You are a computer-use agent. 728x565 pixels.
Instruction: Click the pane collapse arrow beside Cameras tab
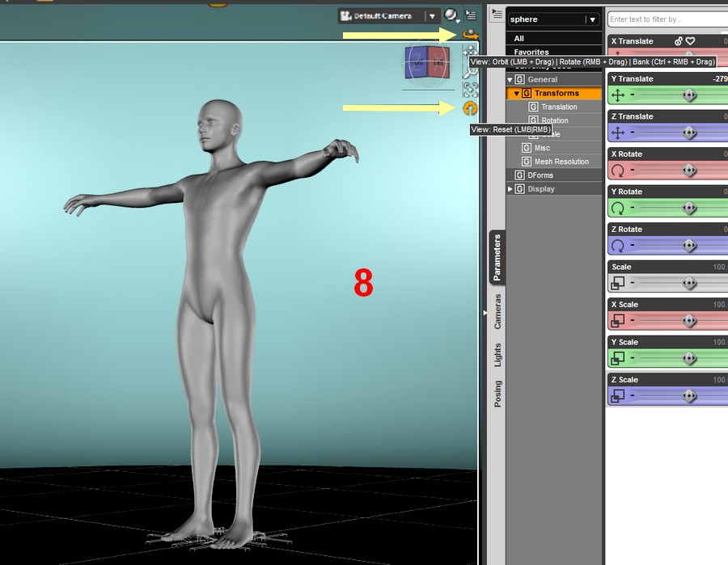click(x=485, y=313)
